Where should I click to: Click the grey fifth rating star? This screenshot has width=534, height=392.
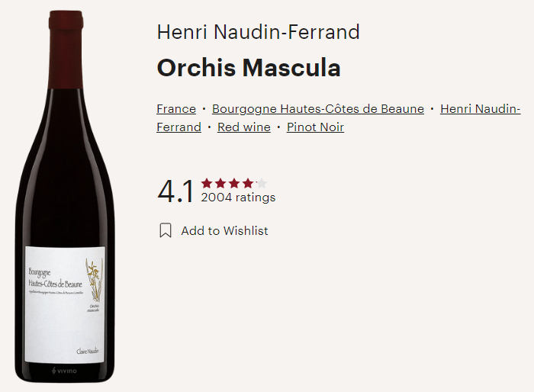pyautogui.click(x=261, y=184)
